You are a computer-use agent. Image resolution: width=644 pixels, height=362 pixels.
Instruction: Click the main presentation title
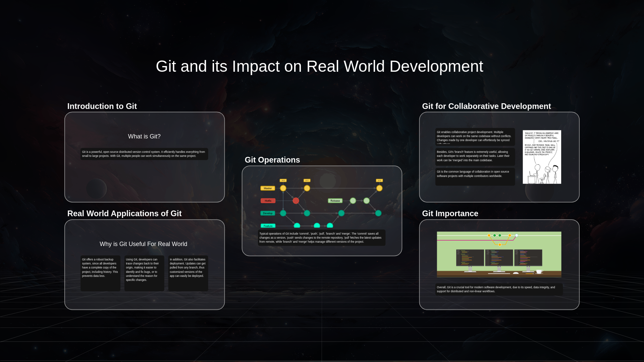coord(319,66)
